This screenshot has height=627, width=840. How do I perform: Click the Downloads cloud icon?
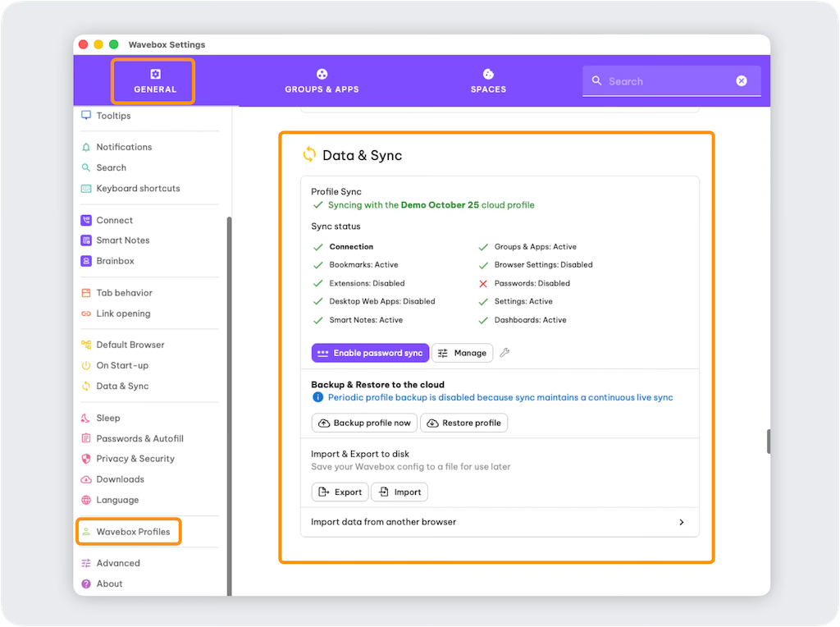point(86,479)
